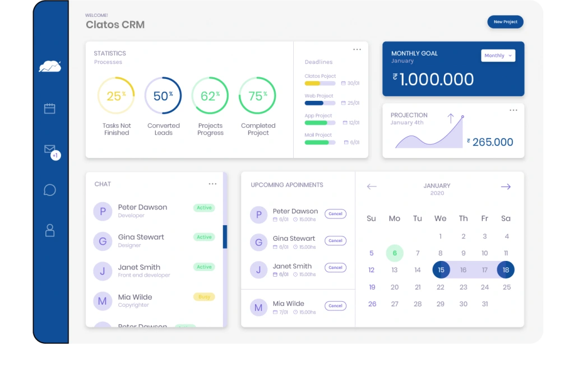Go to the next month in the calendar
574x392 pixels.
click(506, 186)
